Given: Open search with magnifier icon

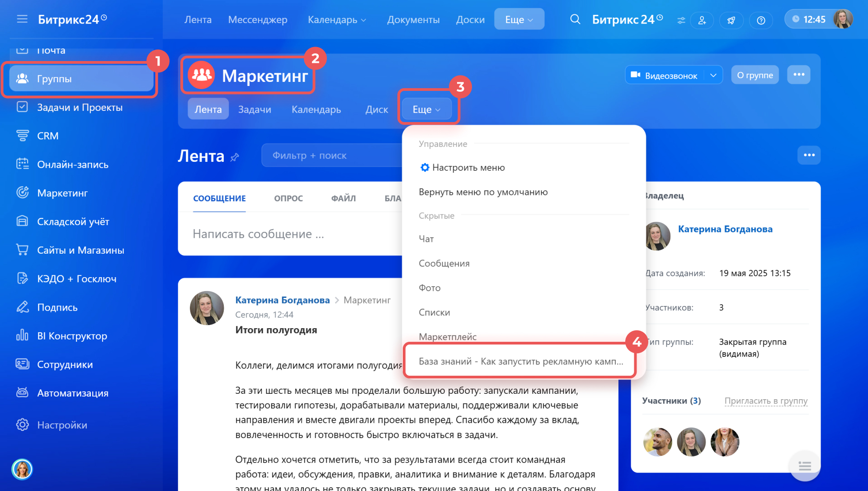Looking at the screenshot, I should pyautogui.click(x=575, y=19).
